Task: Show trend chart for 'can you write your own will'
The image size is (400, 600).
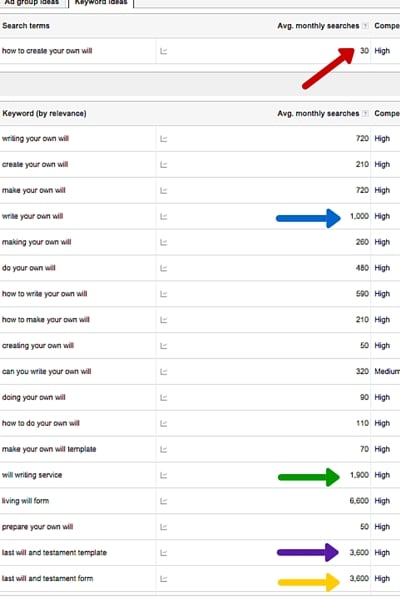Action: 163,372
